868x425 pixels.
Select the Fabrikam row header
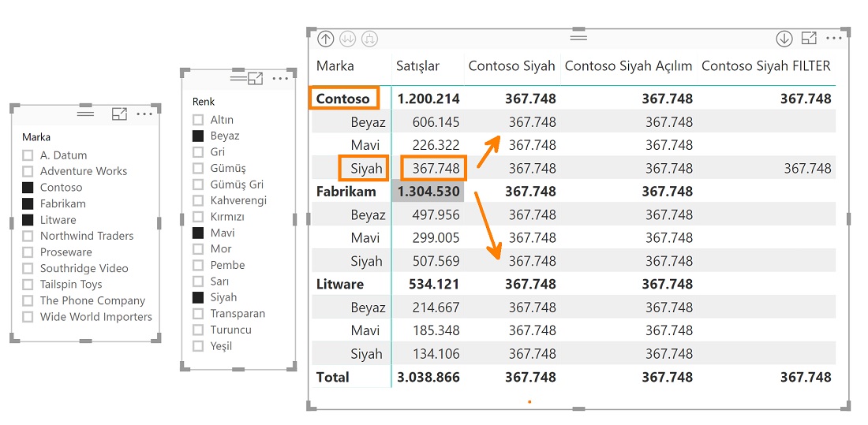pos(346,192)
